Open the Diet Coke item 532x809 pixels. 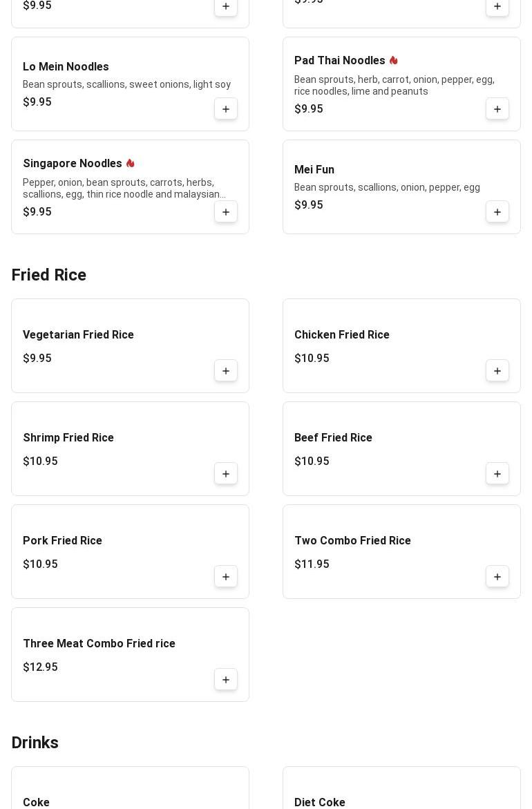[x=320, y=802]
